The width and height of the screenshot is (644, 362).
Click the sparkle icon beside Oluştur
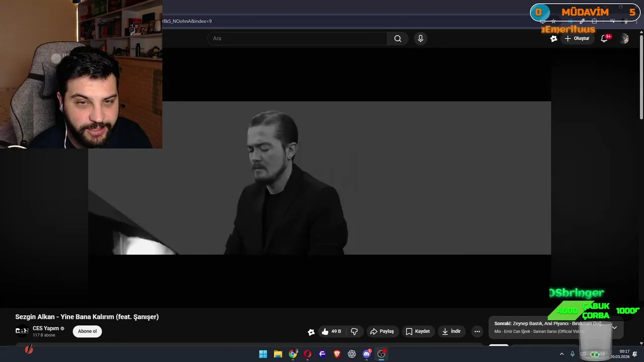pos(553,39)
